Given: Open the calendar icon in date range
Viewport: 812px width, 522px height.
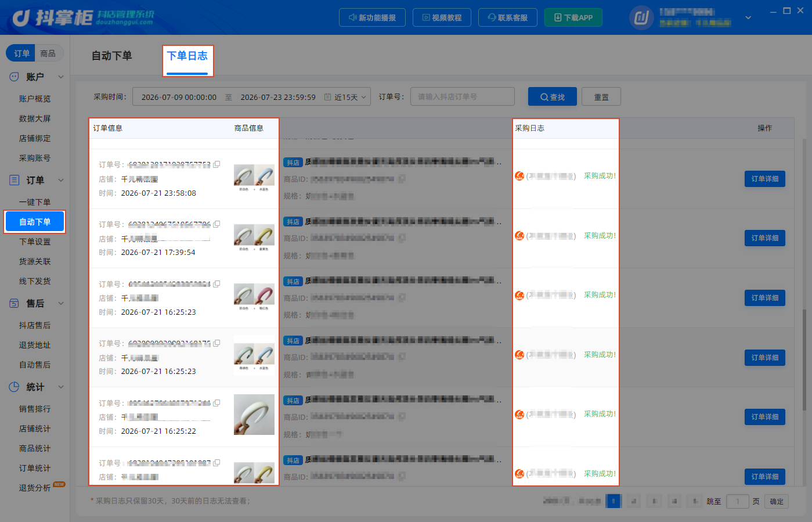Looking at the screenshot, I should (327, 97).
